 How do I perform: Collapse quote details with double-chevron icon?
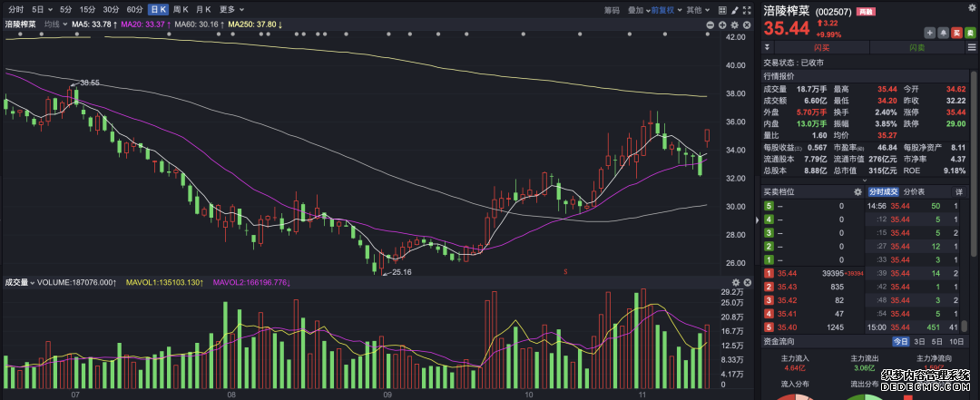coord(768,47)
